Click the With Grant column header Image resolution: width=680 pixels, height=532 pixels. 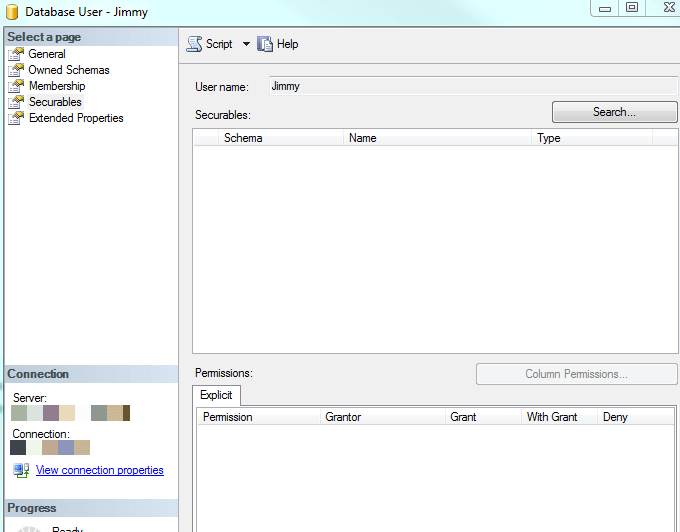[x=559, y=417]
